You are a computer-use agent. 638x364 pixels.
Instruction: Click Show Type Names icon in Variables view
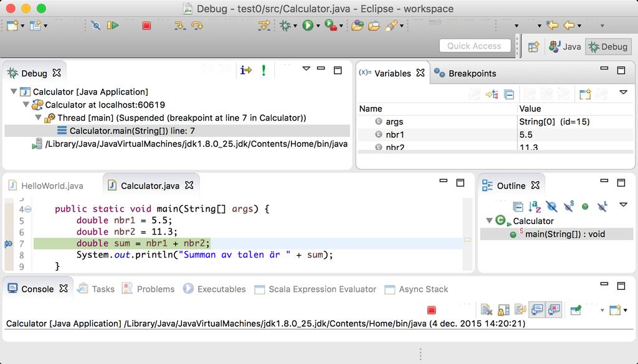(x=492, y=95)
